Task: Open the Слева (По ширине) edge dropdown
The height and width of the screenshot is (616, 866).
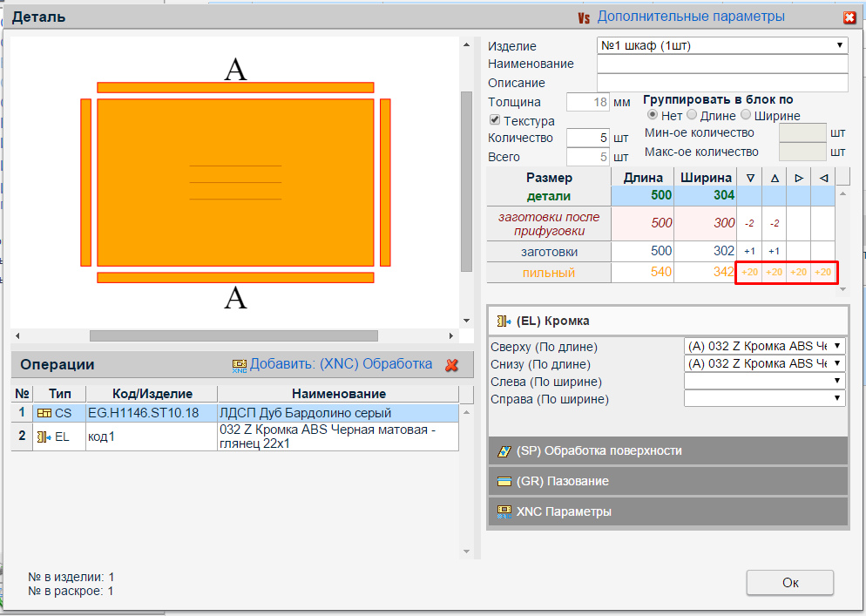Action: click(x=765, y=382)
